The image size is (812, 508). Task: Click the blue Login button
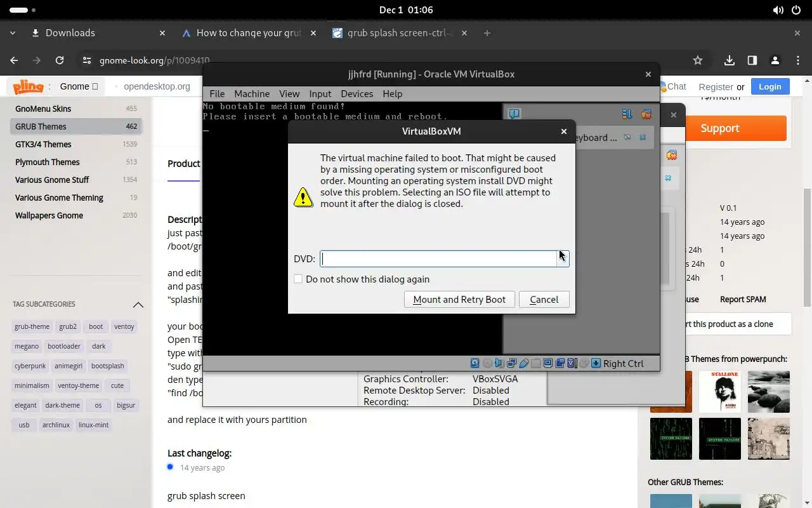[x=770, y=87]
